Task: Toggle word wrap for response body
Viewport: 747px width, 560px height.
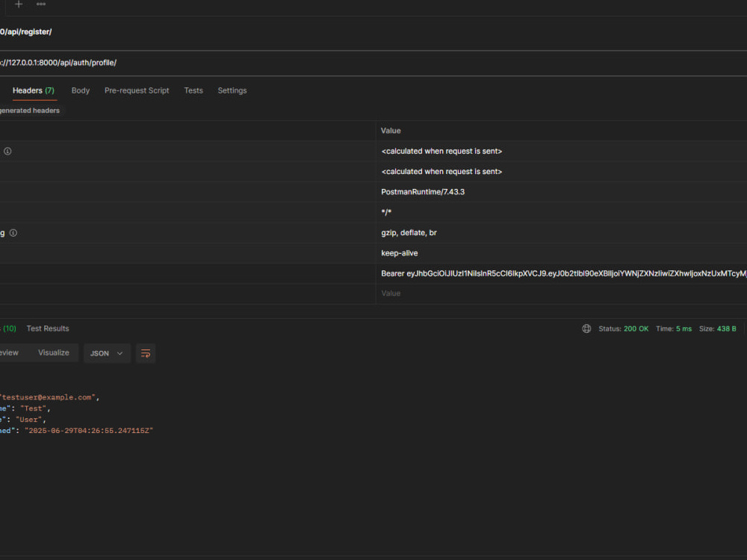Action: click(x=146, y=353)
